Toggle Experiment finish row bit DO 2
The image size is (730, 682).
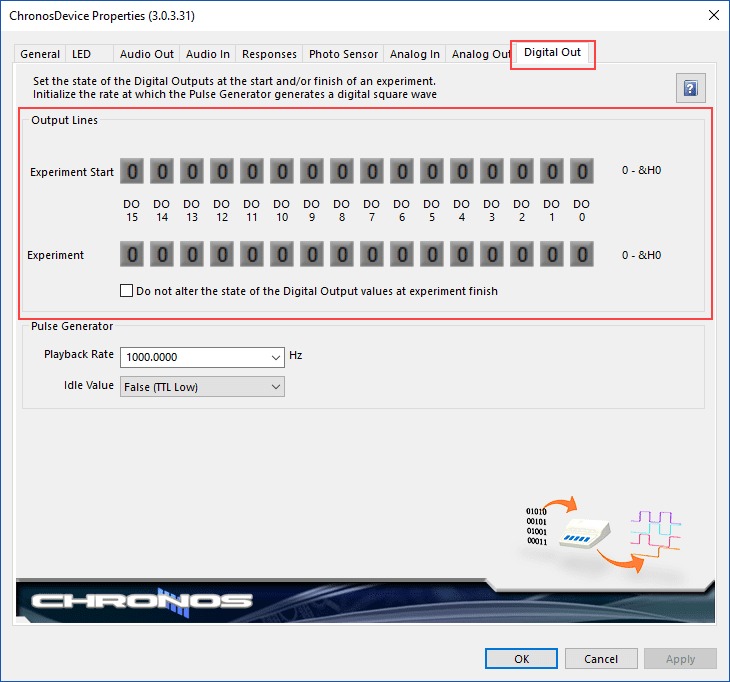[x=522, y=254]
